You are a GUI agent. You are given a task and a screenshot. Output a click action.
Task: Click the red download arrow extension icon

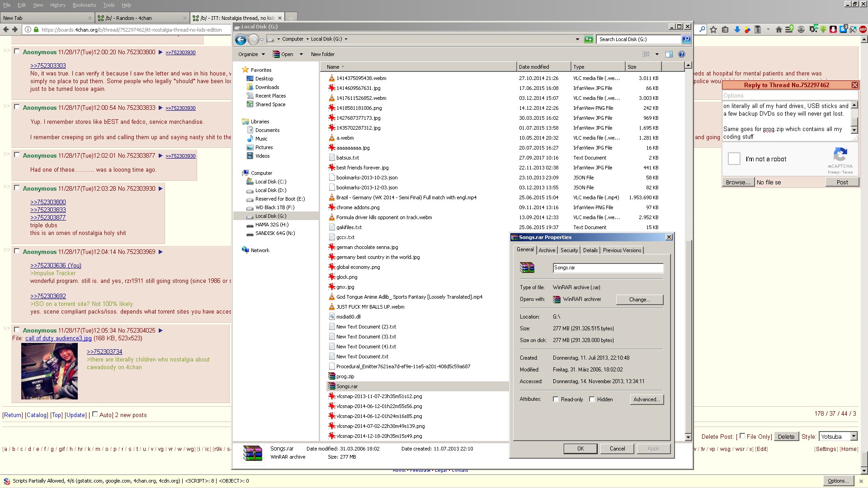tap(833, 29)
